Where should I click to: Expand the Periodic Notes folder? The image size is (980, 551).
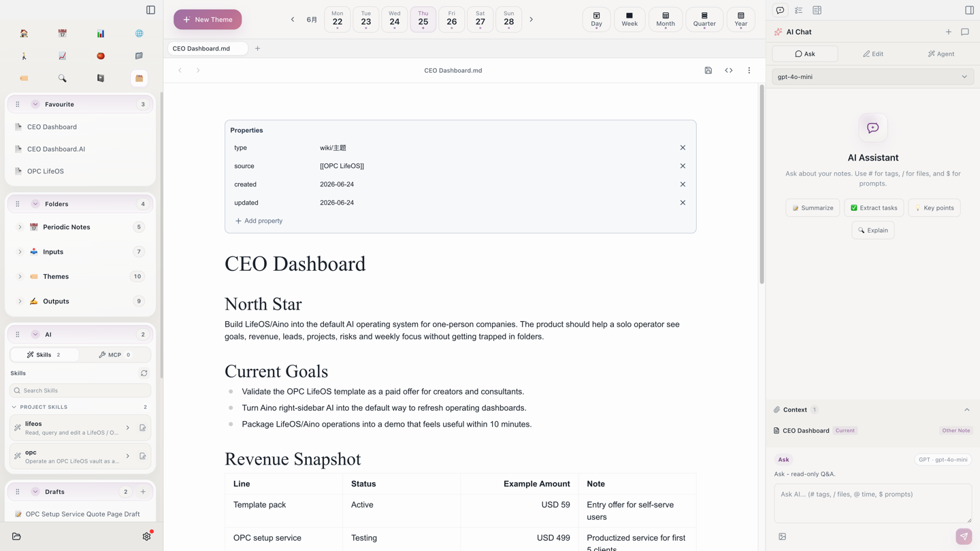click(x=20, y=227)
